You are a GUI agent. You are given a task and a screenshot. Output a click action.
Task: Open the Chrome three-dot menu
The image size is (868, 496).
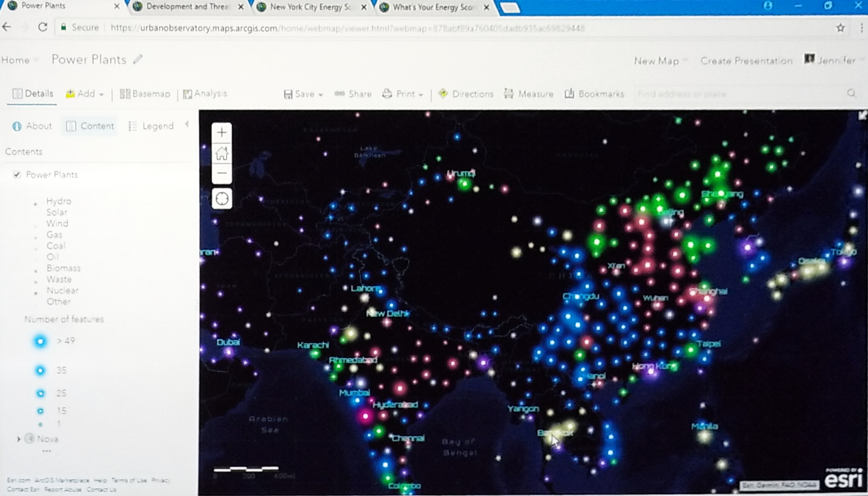(x=862, y=28)
